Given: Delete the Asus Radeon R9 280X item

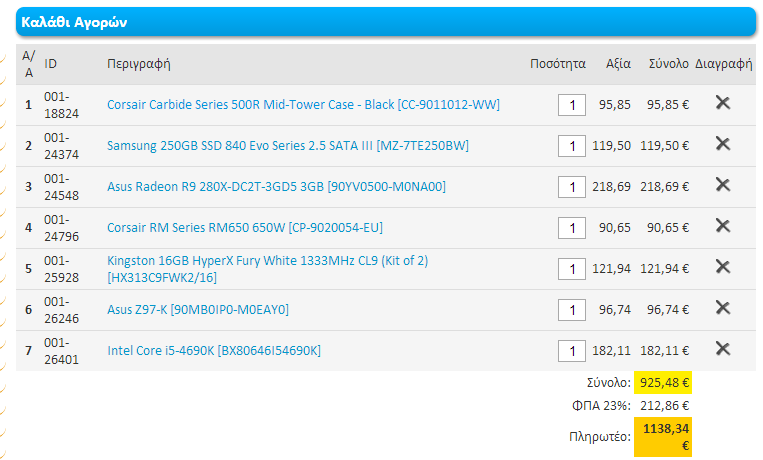Looking at the screenshot, I should click(723, 184).
